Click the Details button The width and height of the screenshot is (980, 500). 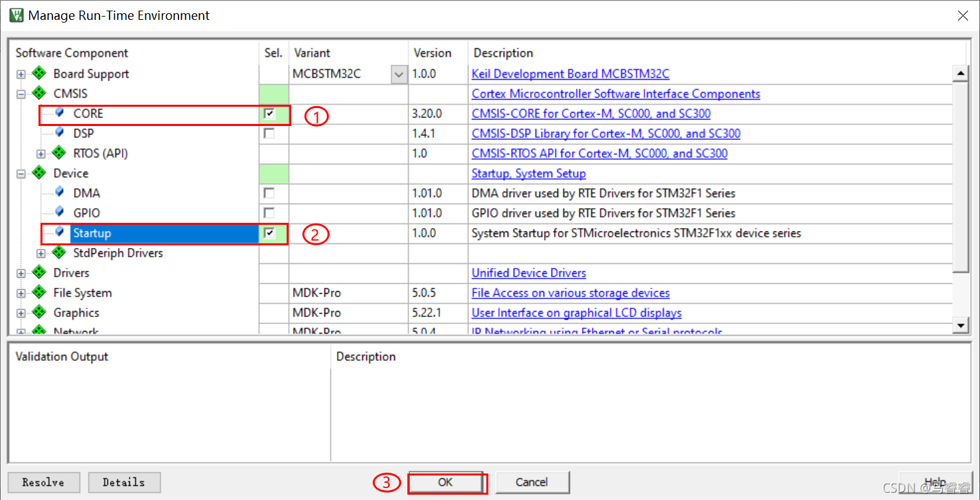(124, 482)
